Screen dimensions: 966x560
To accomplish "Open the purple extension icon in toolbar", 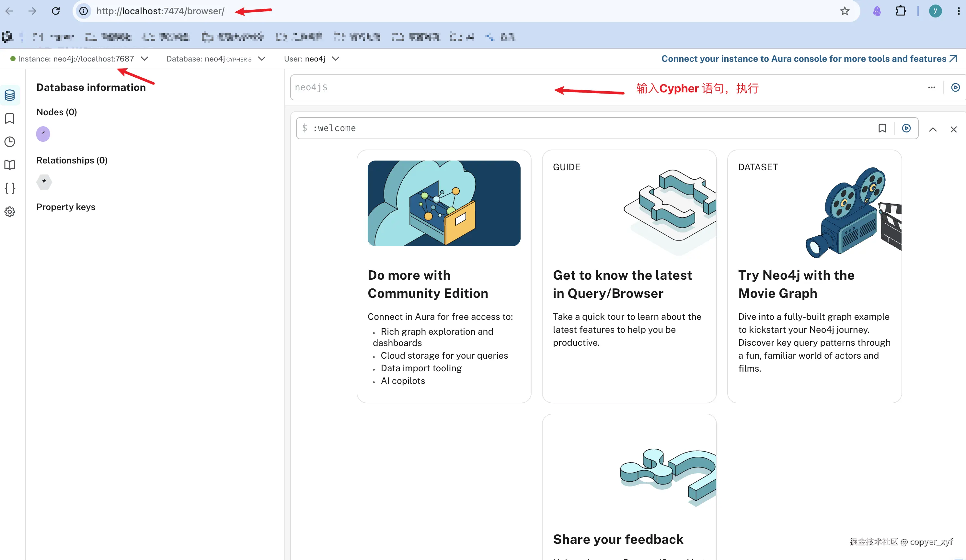I will pos(877,11).
